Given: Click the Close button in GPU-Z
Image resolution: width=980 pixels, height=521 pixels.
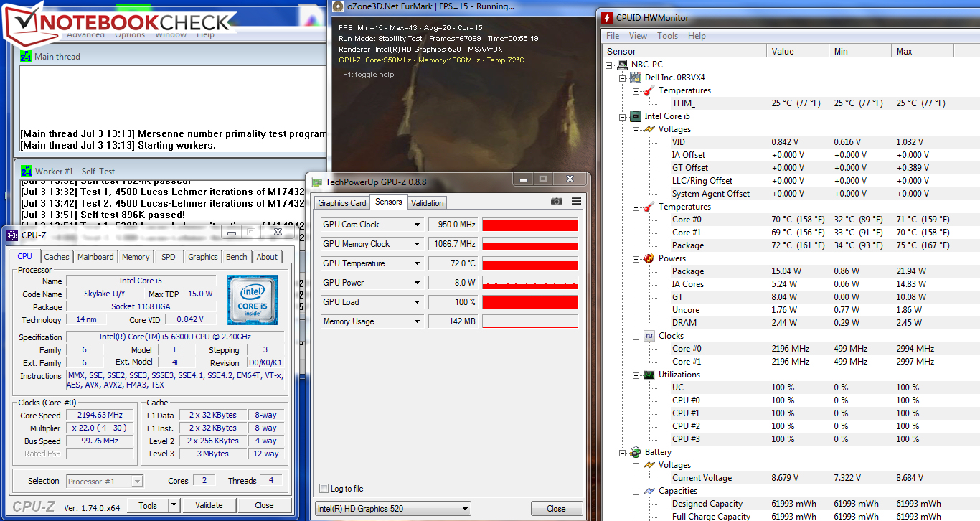Looking at the screenshot, I should tap(556, 509).
